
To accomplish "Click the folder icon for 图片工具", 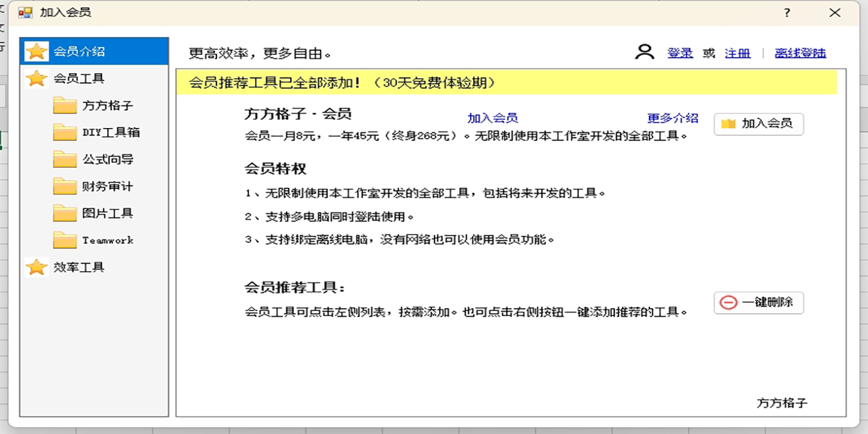I will [x=65, y=213].
